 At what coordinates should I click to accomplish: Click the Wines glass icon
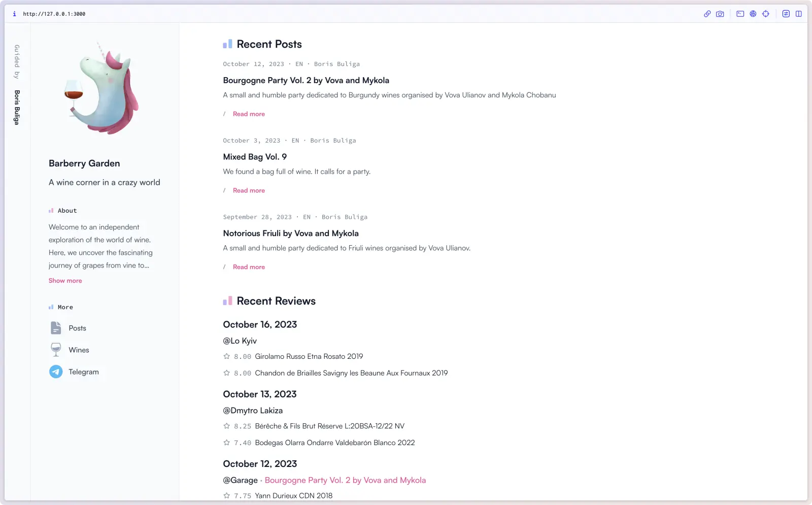(x=56, y=350)
